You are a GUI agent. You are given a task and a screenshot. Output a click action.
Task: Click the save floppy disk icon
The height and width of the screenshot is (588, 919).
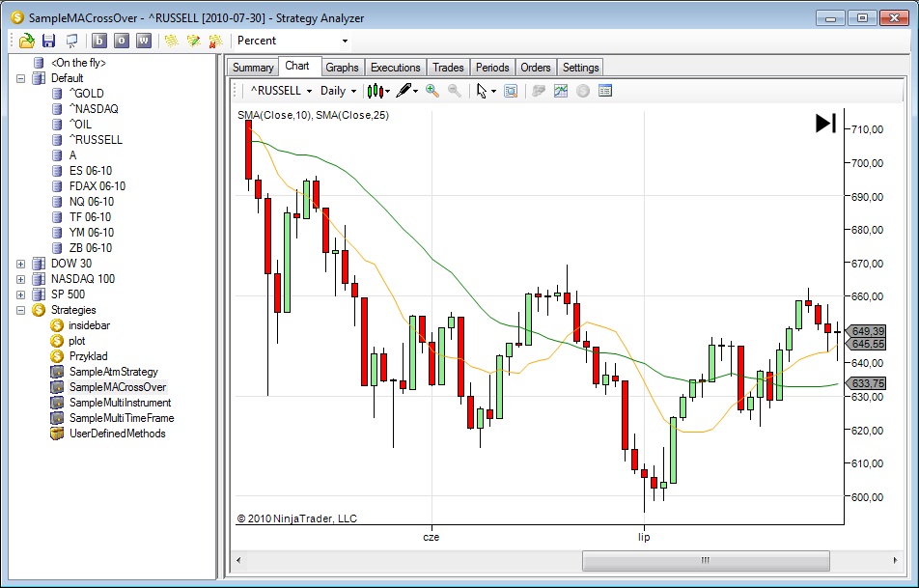tap(48, 41)
